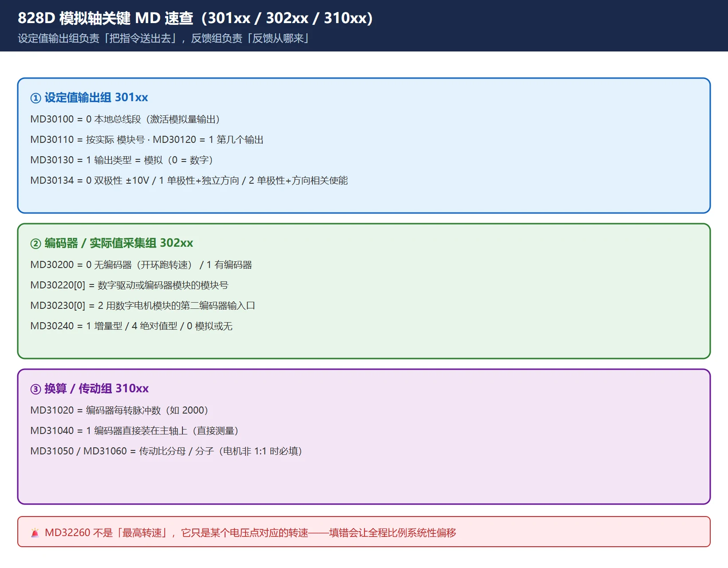Select the heading '③ 换算 / 传动组 310xx'
Screen dimensions: 728x568
click(90, 389)
